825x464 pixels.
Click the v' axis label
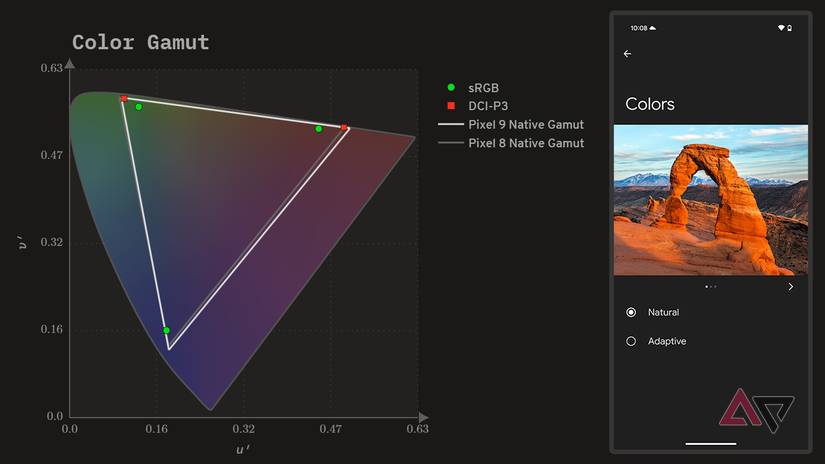coord(23,242)
